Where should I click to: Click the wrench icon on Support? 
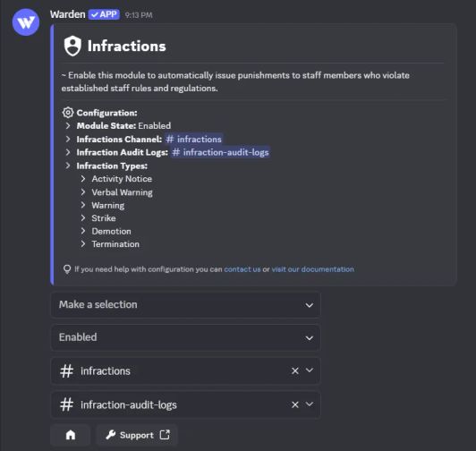coord(111,435)
